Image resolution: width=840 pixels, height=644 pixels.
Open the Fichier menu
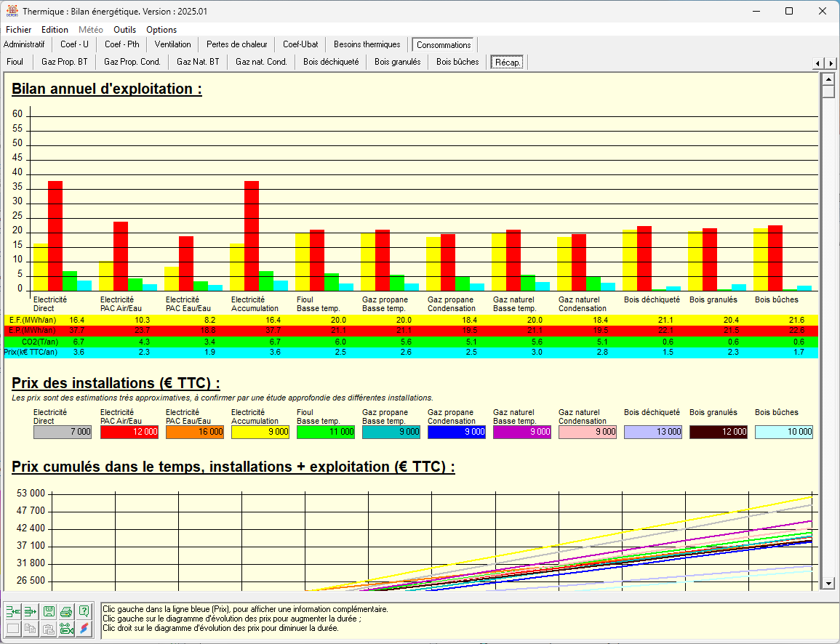point(19,30)
